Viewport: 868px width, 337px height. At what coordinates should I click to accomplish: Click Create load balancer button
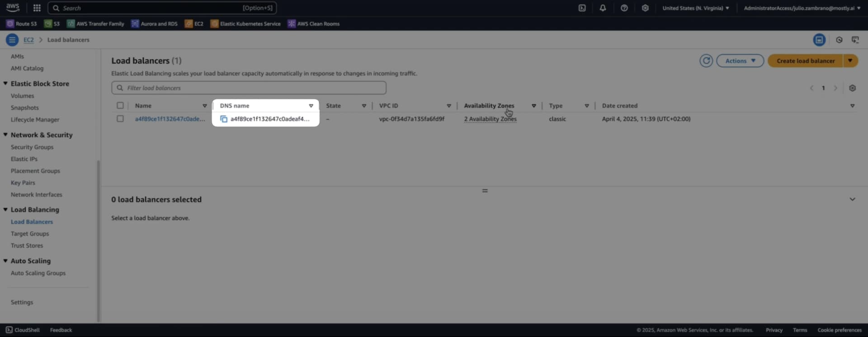click(806, 61)
